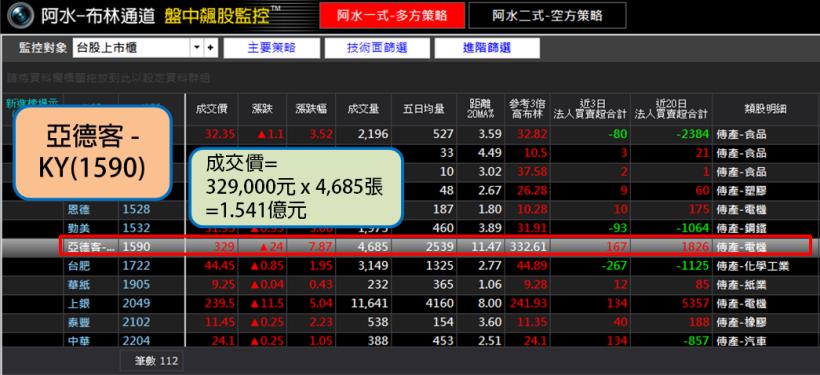Image resolution: width=820 pixels, height=375 pixels.
Task: Click the 參考3倍高布林 column header
Action: pyautogui.click(x=528, y=109)
